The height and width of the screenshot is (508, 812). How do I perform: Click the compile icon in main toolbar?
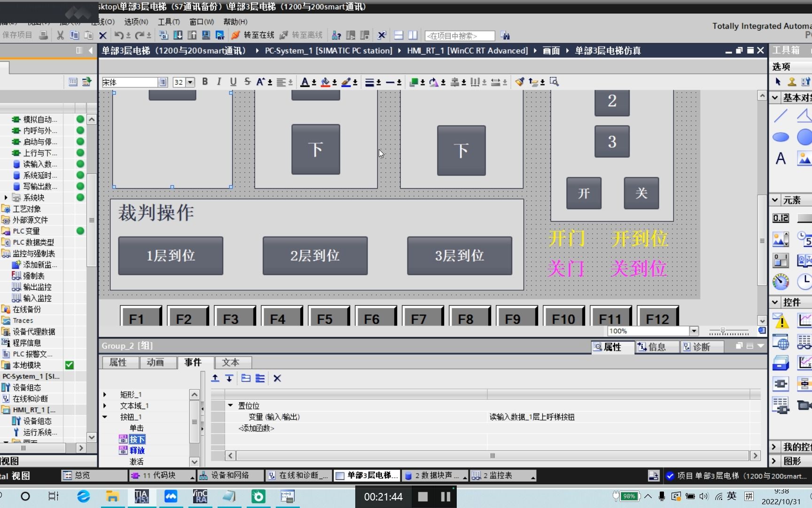click(163, 35)
